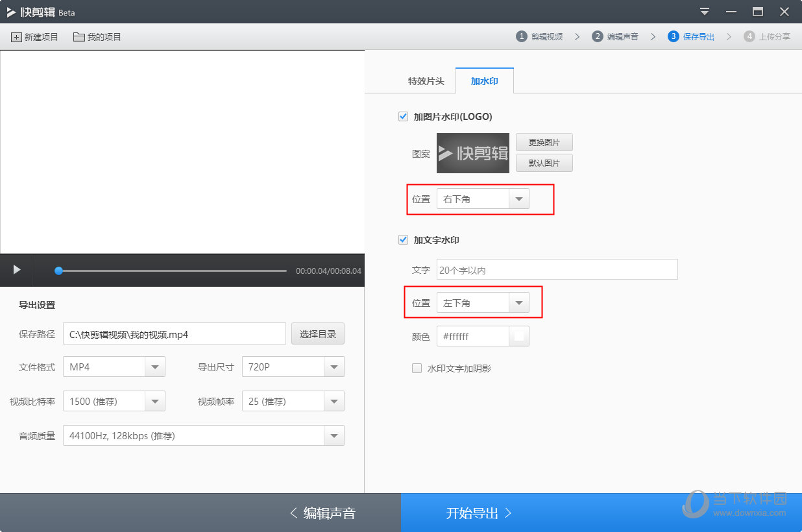Image resolution: width=802 pixels, height=532 pixels.
Task: Open My Projects (我的项目) folder icon
Action: (79, 37)
